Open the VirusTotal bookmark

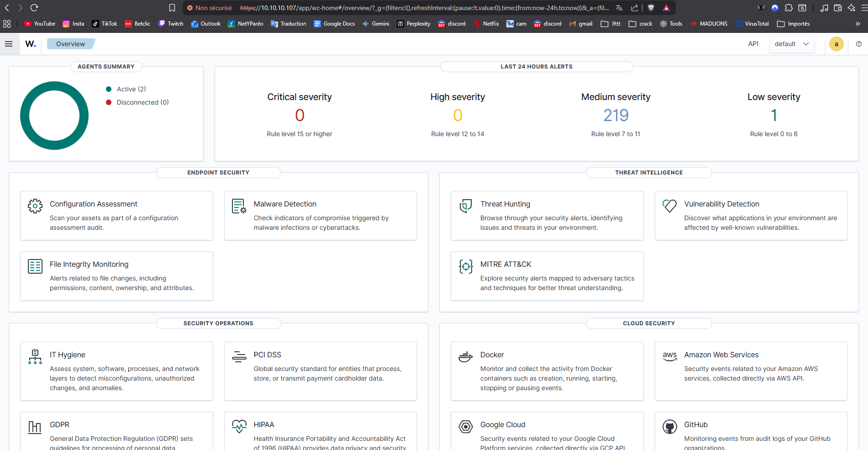tap(752, 24)
